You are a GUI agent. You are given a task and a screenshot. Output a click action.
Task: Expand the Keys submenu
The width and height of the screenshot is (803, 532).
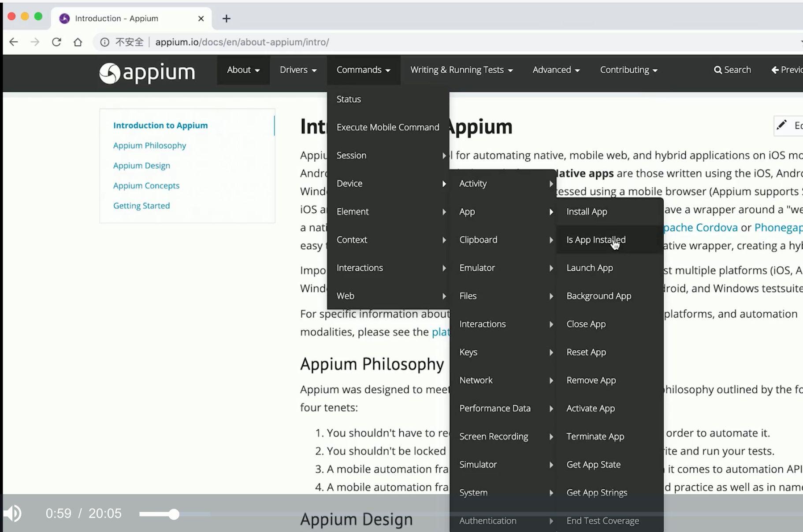click(503, 352)
